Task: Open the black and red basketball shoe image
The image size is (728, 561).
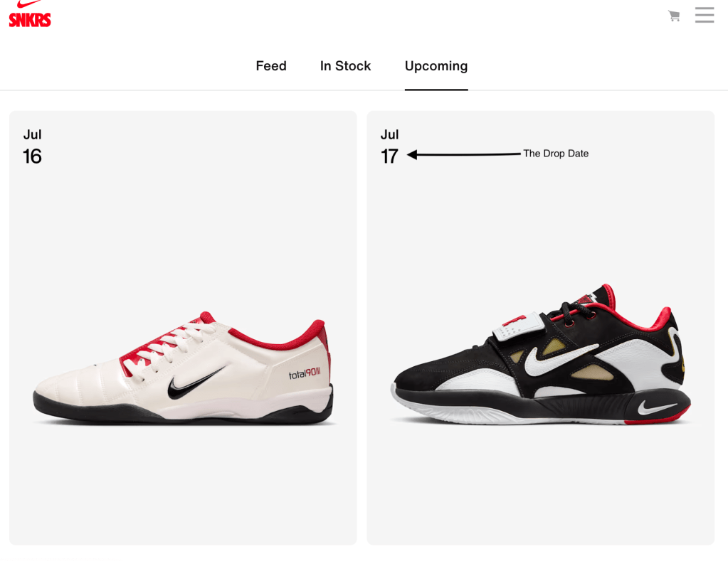Action: pyautogui.click(x=541, y=354)
